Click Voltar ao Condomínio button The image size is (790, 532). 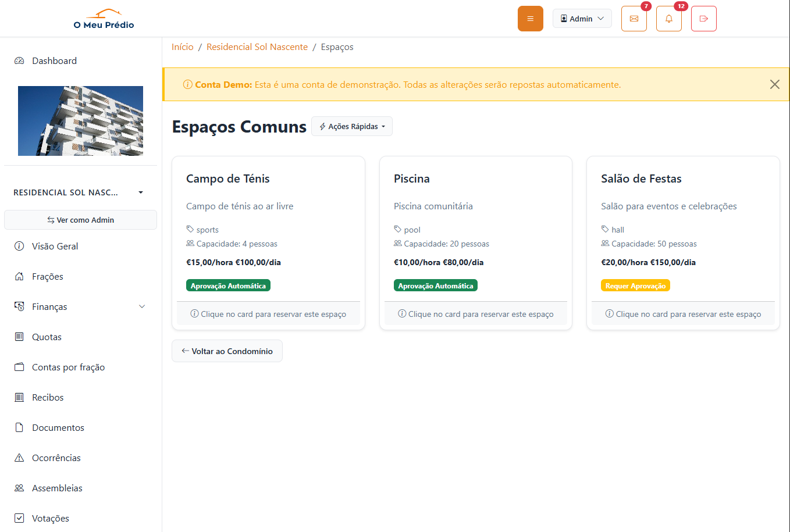pos(227,351)
